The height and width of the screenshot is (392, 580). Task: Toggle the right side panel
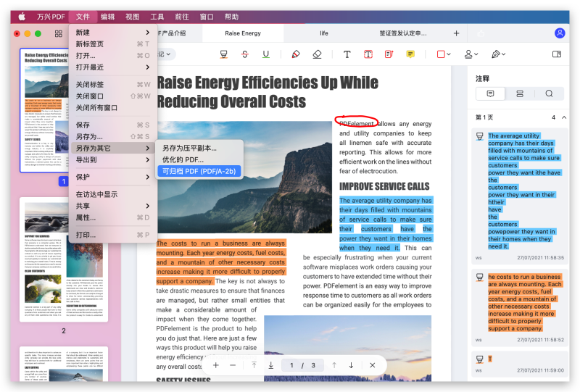tap(556, 54)
